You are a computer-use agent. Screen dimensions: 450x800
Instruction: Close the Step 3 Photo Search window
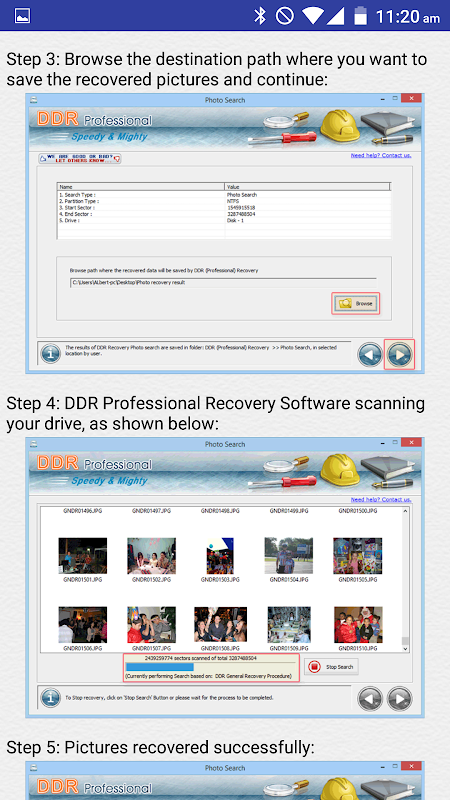point(411,98)
